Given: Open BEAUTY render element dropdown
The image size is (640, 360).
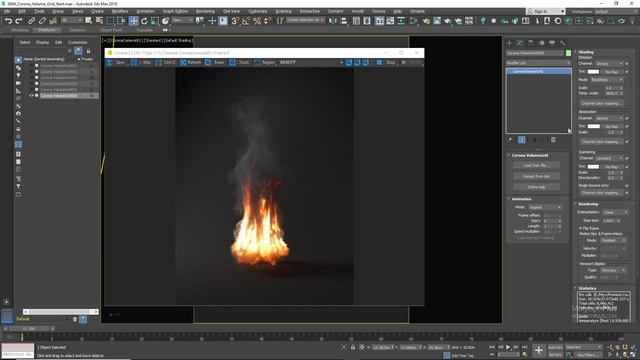Looking at the screenshot, I should pos(311,62).
